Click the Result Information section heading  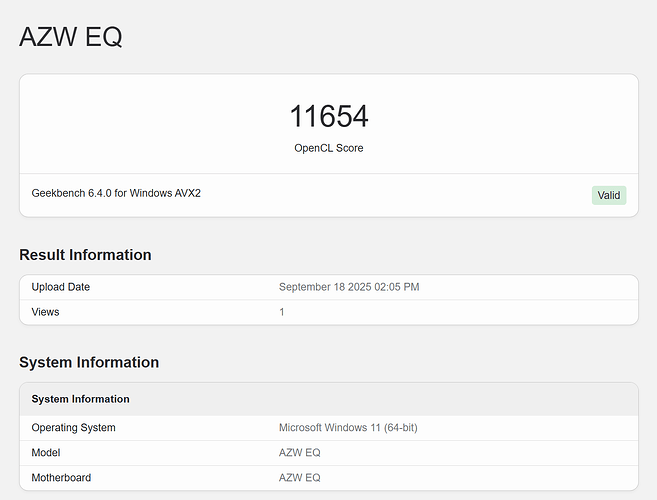coord(85,255)
